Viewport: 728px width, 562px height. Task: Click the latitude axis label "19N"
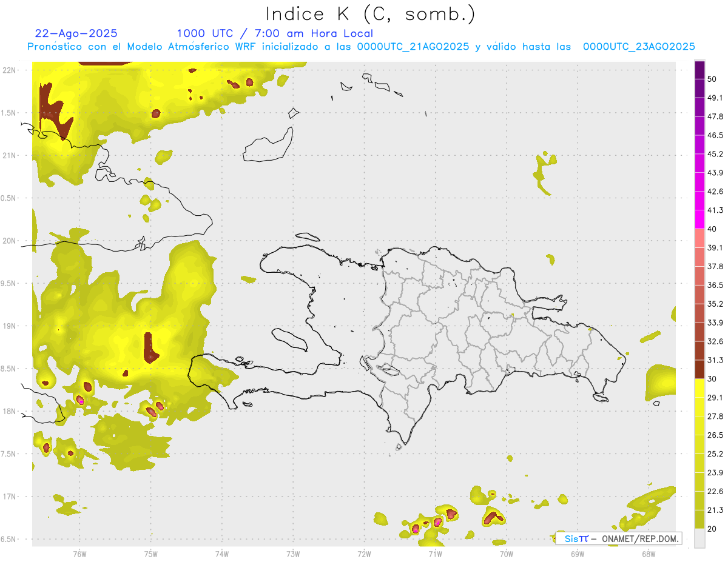(x=9, y=326)
